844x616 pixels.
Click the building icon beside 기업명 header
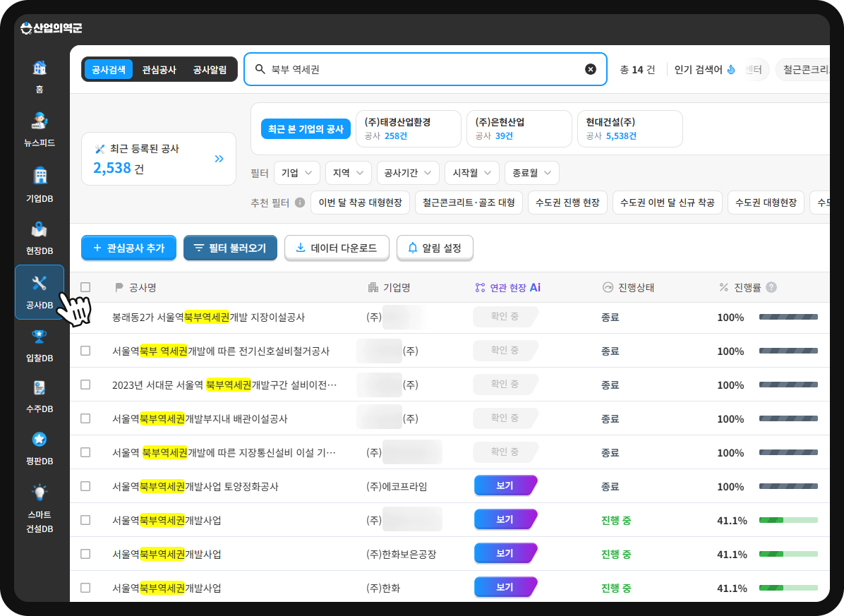click(x=373, y=288)
